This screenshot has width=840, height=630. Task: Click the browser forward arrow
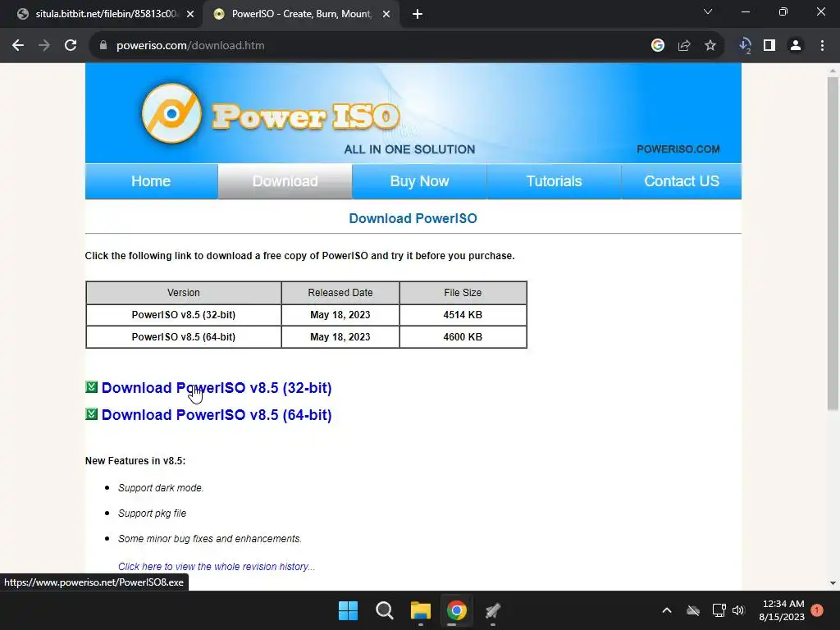point(44,46)
